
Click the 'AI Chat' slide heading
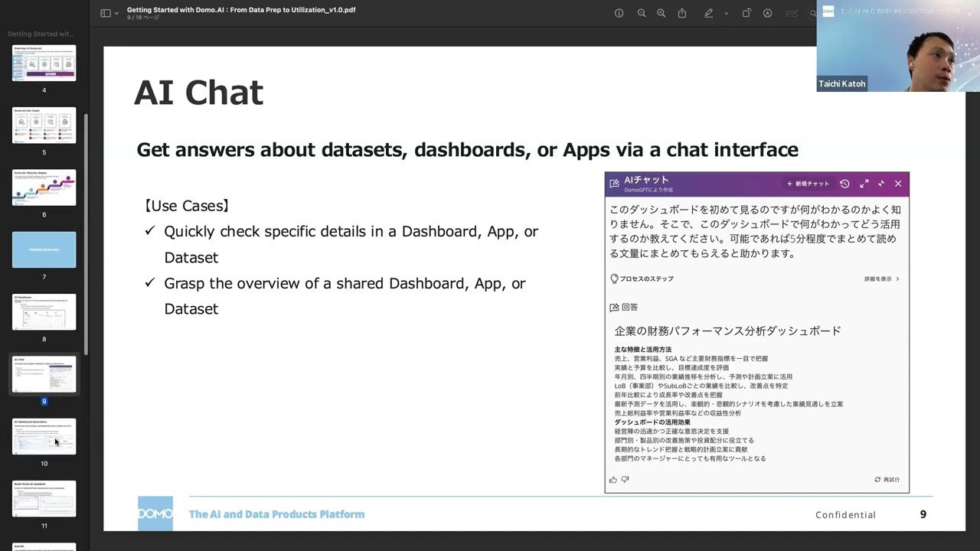199,93
